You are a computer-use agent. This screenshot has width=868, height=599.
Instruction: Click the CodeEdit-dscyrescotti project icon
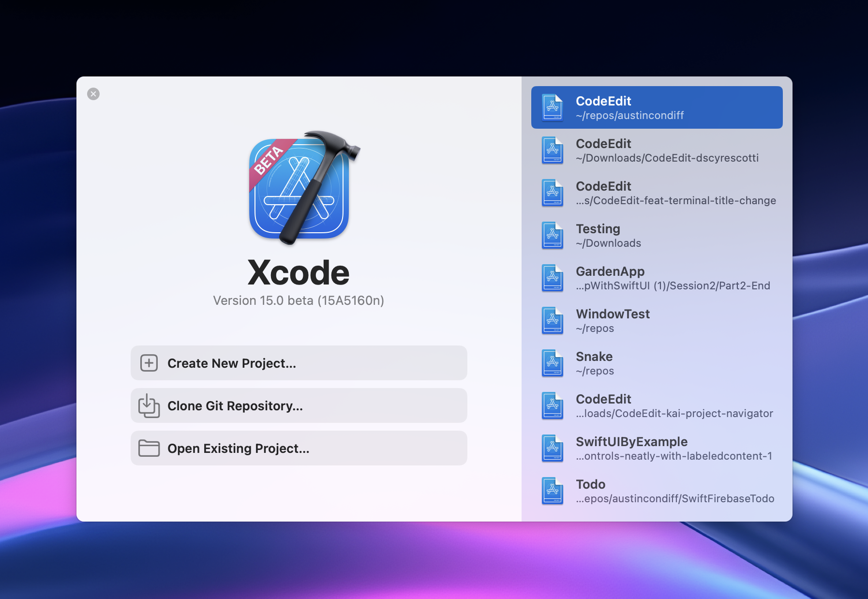pos(552,150)
